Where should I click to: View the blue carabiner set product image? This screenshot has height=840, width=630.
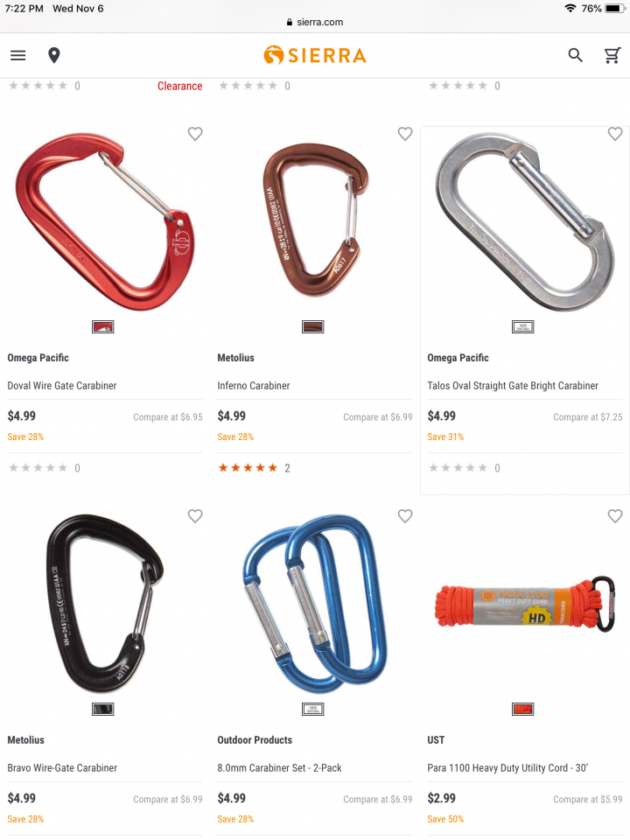click(x=315, y=604)
